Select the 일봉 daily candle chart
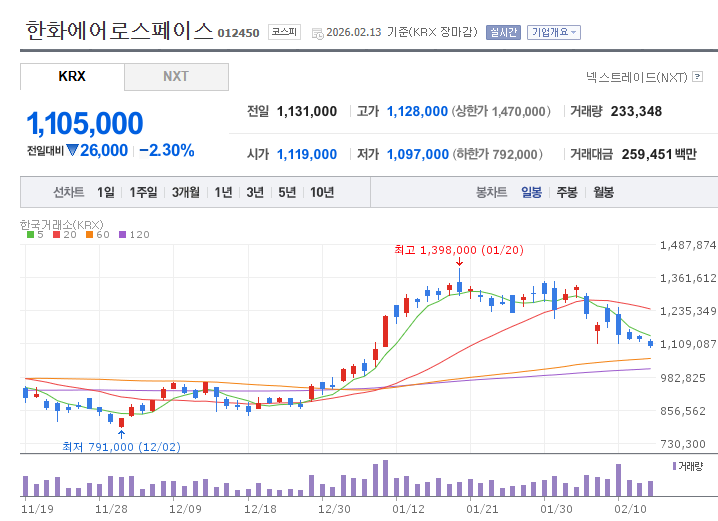 pyautogui.click(x=532, y=192)
